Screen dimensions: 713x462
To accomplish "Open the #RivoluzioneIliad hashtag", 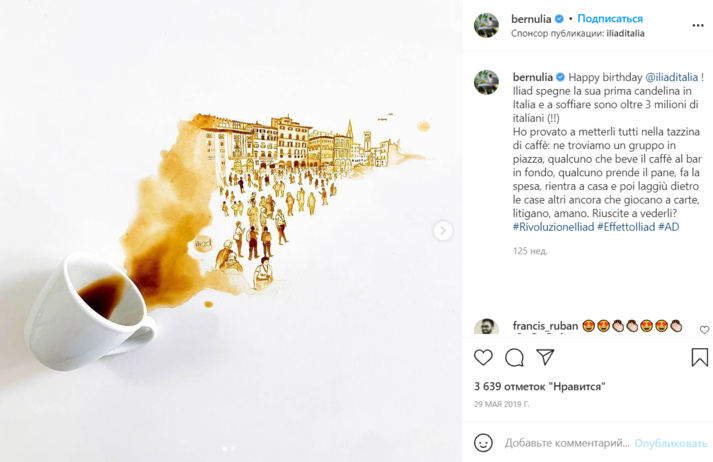I will (553, 227).
